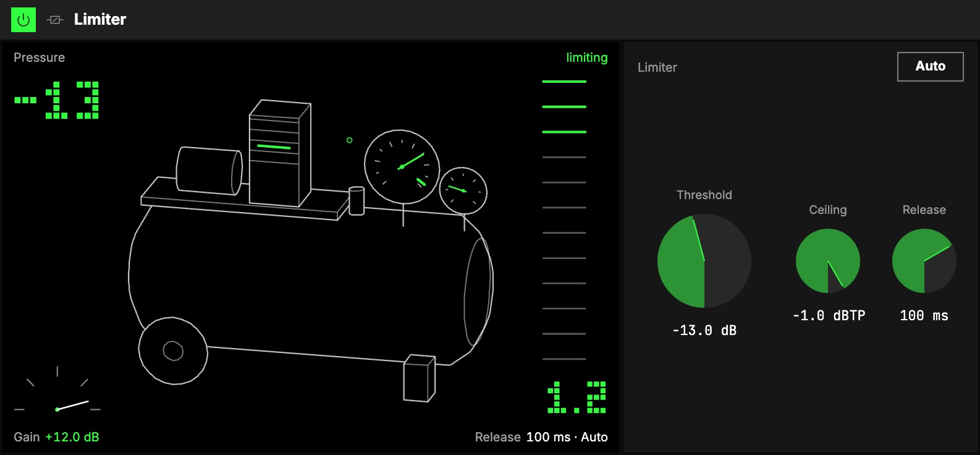Click the compressor motor block with green indicator

pyautogui.click(x=280, y=153)
